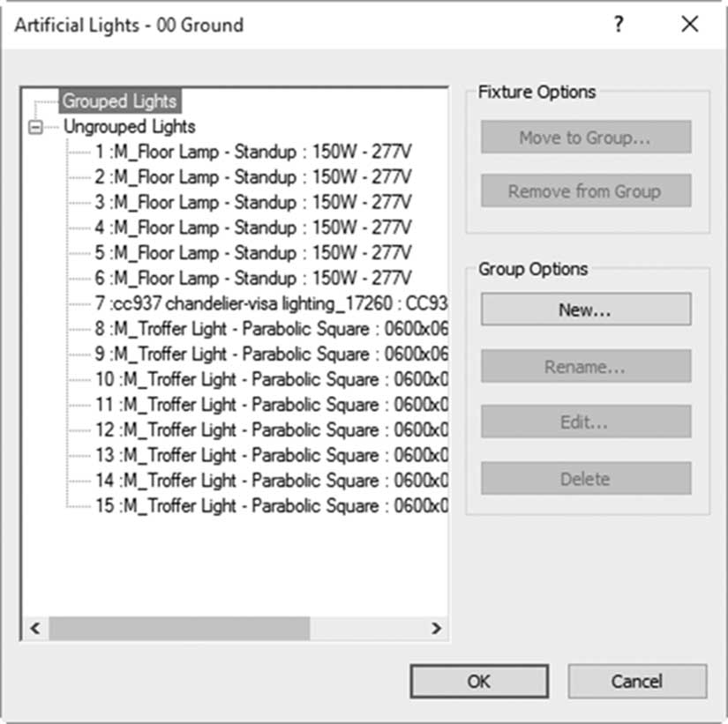Click the Remove from Group button

(586, 190)
